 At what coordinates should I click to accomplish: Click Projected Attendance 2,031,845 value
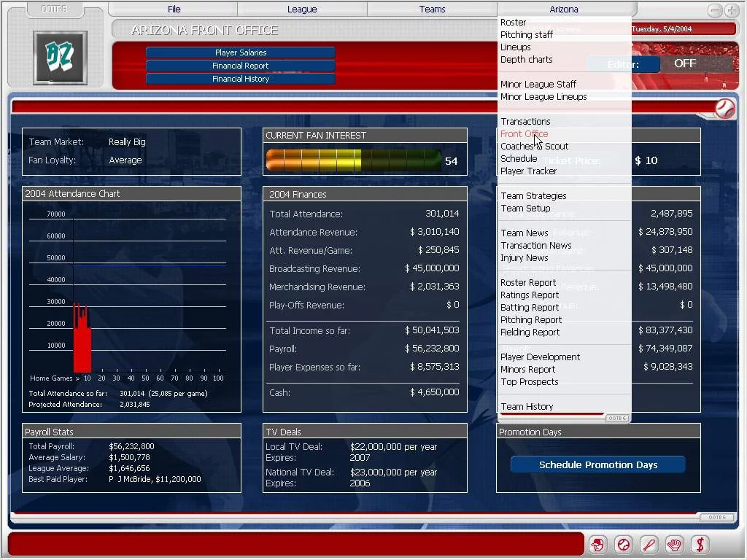(135, 404)
